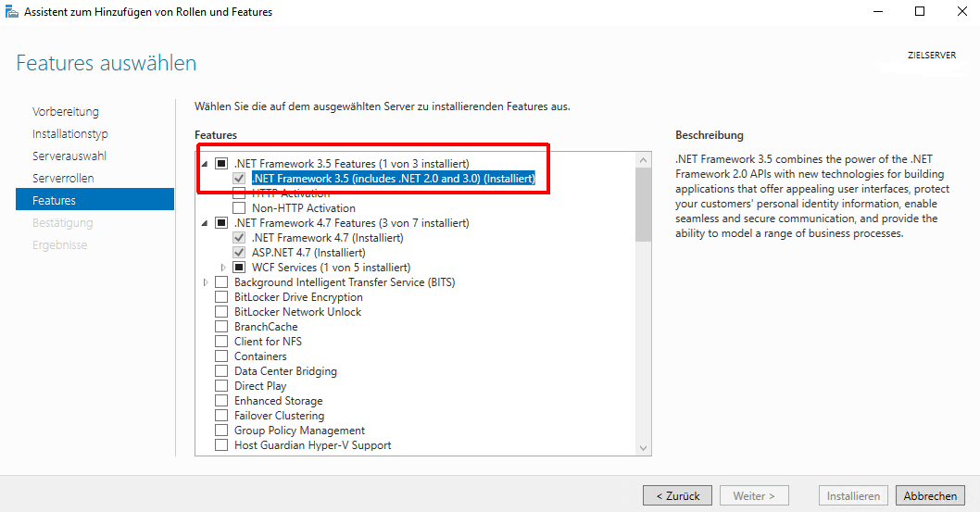Expand Background Intelligent Transfer Service node

coord(205,282)
